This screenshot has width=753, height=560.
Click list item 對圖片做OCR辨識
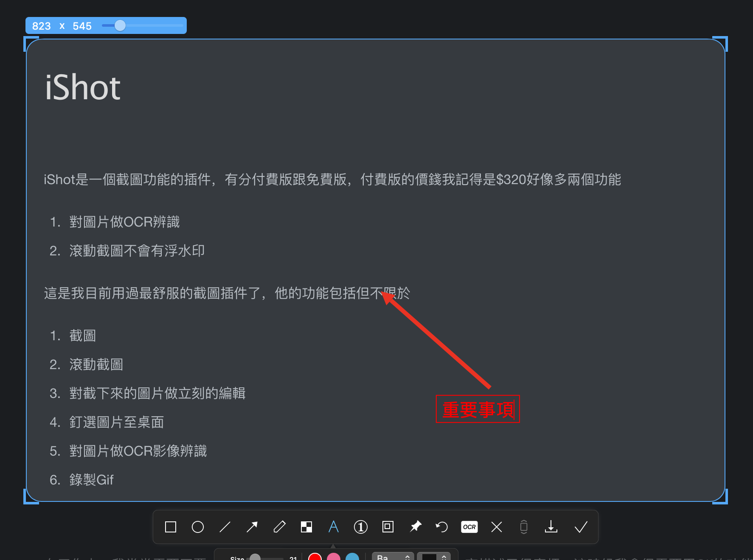124,222
